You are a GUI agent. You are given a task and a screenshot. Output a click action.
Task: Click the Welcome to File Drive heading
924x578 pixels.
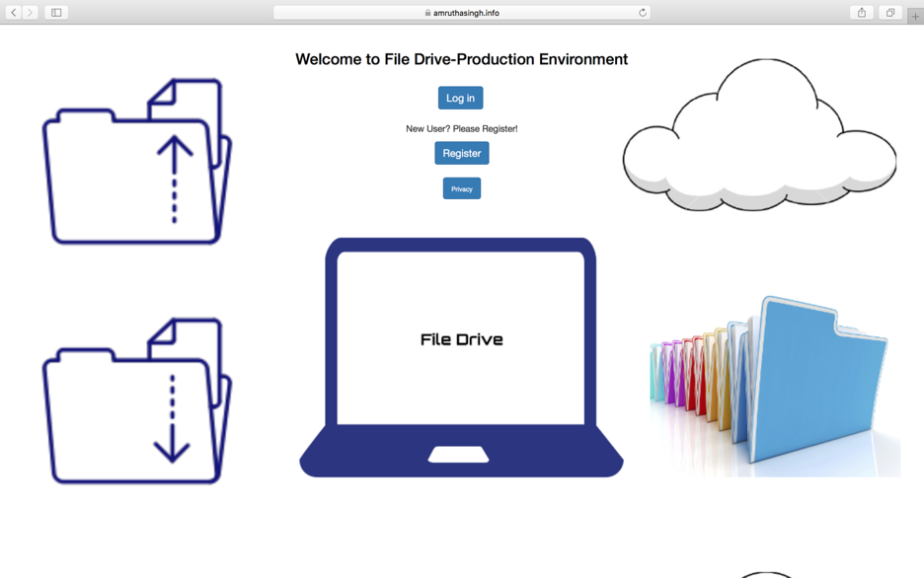(x=461, y=59)
